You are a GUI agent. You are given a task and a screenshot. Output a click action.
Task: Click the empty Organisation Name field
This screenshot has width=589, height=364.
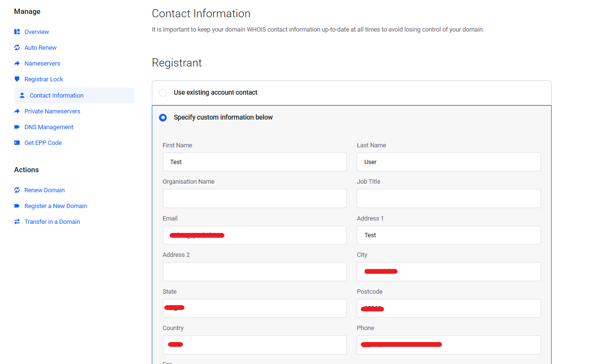click(x=254, y=199)
